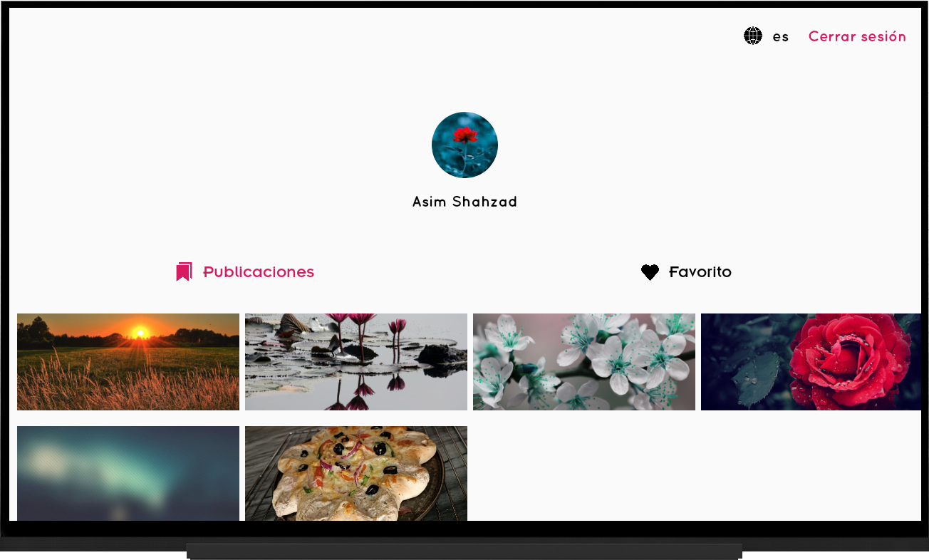Click the globe language icon

point(753,36)
